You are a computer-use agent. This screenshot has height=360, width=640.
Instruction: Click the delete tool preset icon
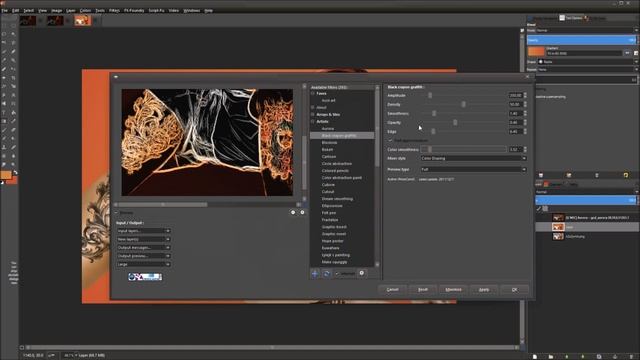tap(597, 175)
